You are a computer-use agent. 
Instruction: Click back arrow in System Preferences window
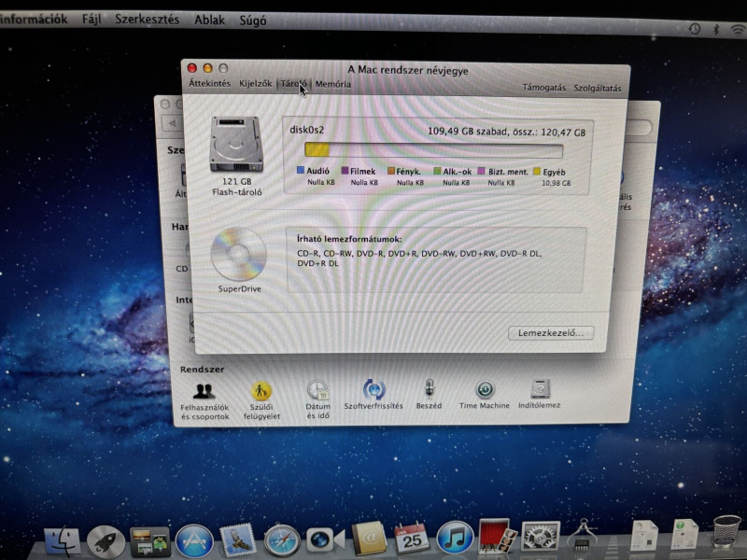pyautogui.click(x=172, y=123)
